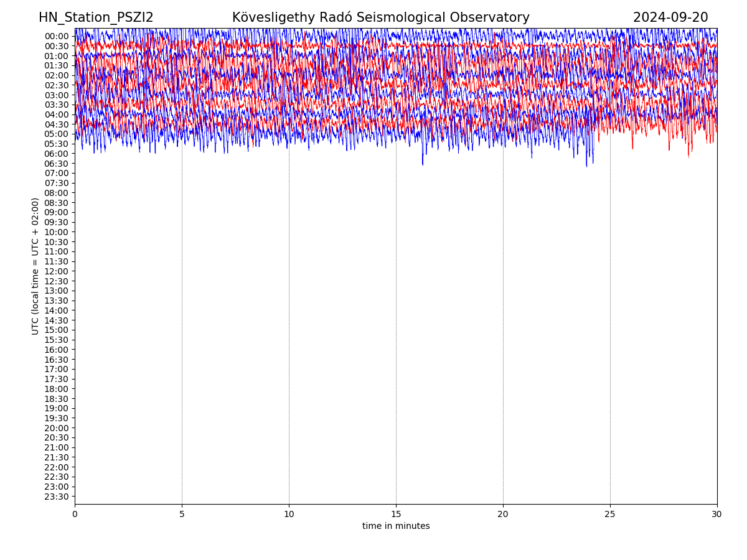Select the 00:00 time row label
Viewport: 747px width, 560px height.
click(x=56, y=36)
